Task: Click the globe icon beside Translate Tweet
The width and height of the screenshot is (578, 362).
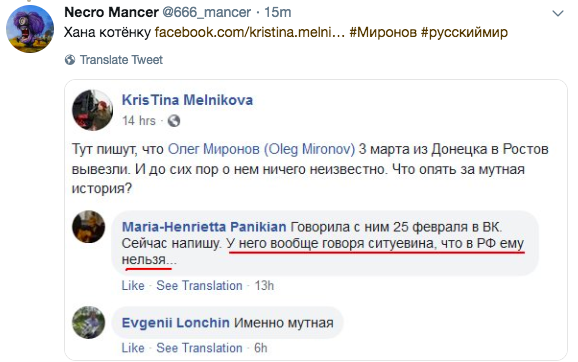Action: [x=70, y=60]
